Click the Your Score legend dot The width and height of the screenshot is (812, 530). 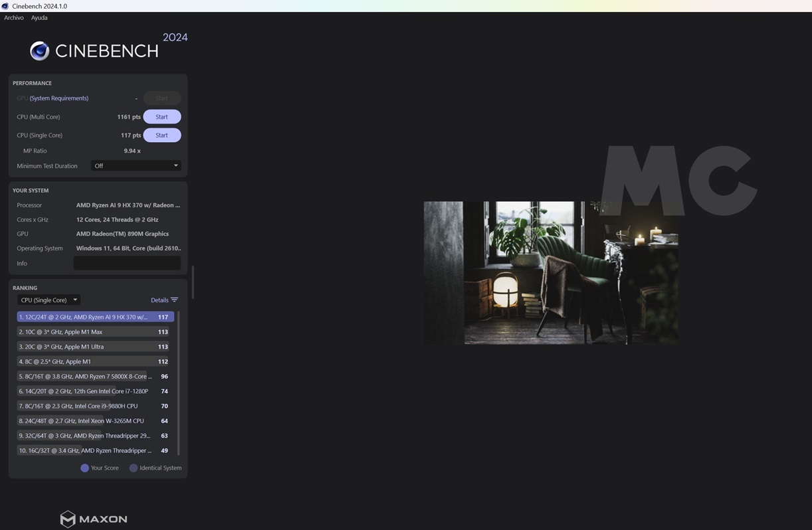tap(85, 468)
